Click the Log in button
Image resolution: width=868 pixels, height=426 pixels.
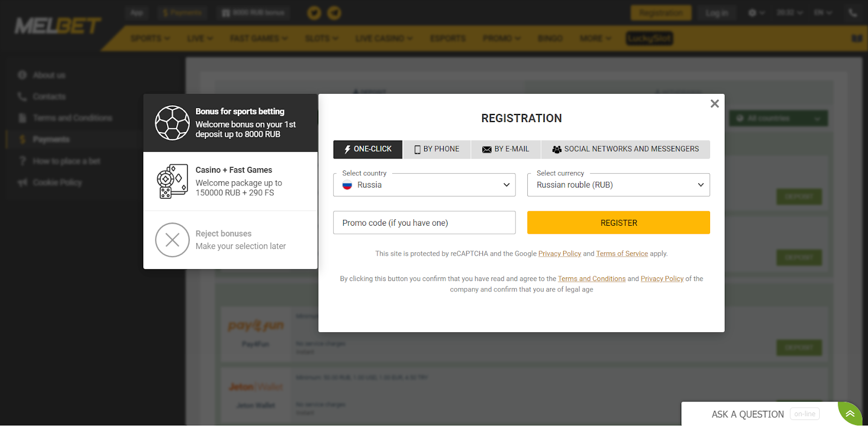click(717, 13)
